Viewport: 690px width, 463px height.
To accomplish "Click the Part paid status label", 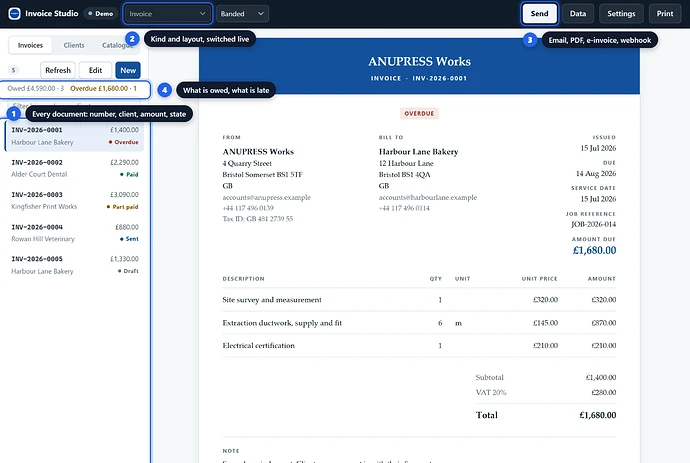I will point(122,207).
